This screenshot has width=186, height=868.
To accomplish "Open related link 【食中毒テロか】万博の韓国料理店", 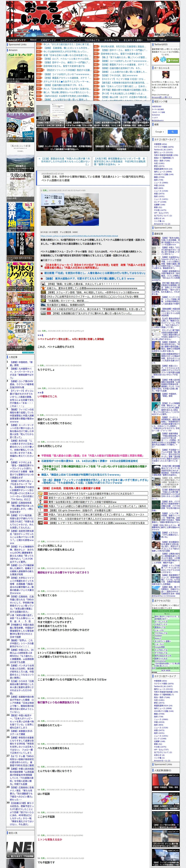I will pyautogui.click(x=94, y=468).
